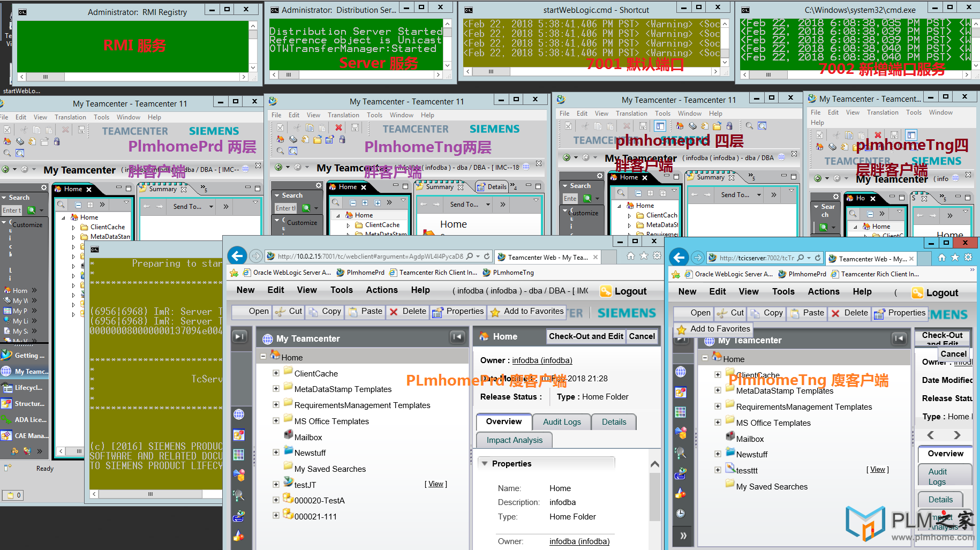Click the padlock icon in leftmost Teamcenter window
This screenshot has width=980, height=550.
pos(57,141)
